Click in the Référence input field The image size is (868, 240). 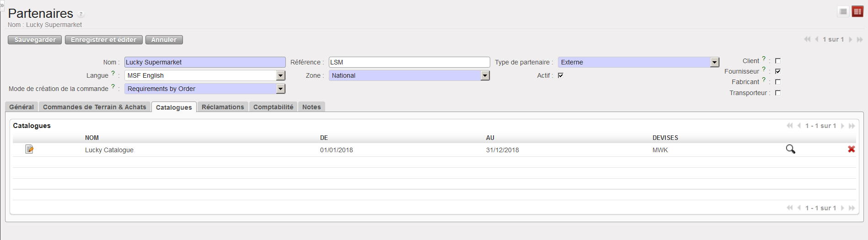(x=409, y=62)
